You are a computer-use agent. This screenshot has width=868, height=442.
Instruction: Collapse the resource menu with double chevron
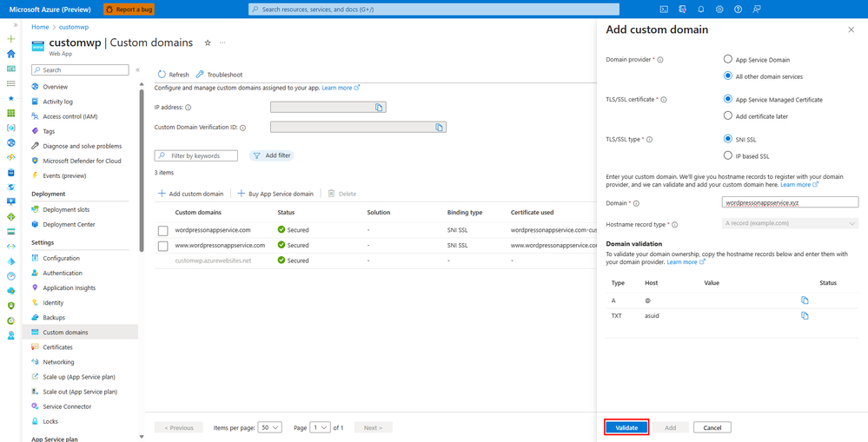click(138, 69)
